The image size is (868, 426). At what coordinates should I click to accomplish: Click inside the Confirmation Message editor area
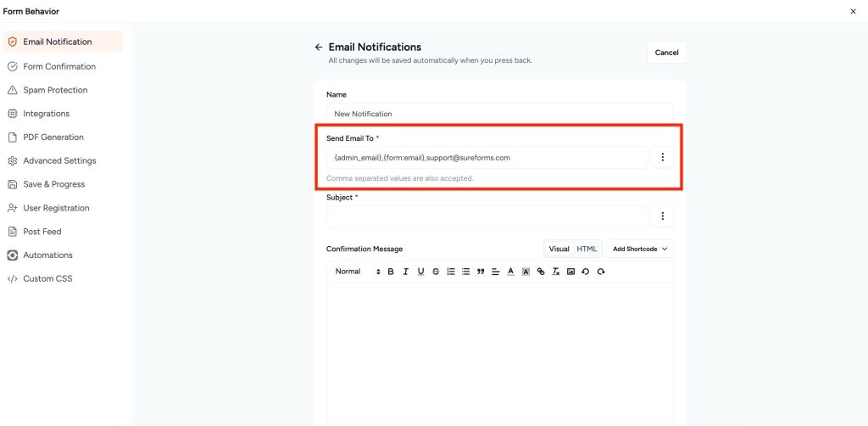point(500,354)
